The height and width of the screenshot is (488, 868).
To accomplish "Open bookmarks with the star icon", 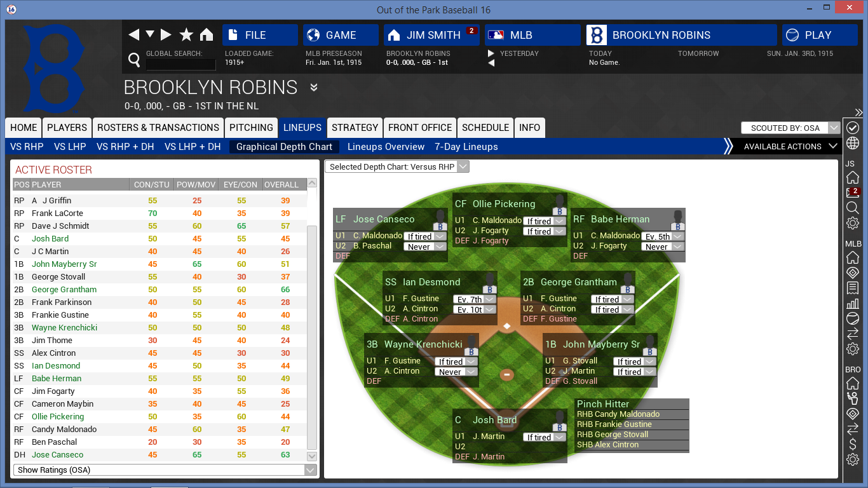I will point(186,35).
